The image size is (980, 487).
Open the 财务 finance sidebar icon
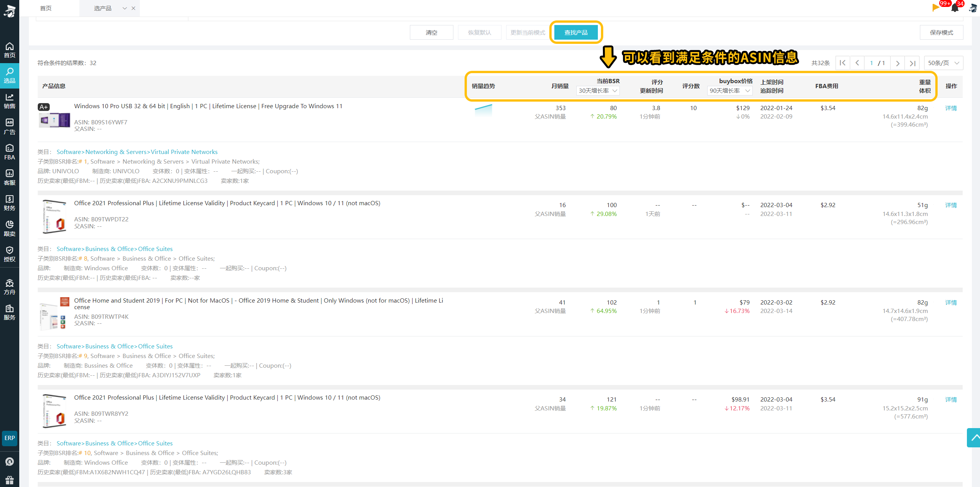9,203
